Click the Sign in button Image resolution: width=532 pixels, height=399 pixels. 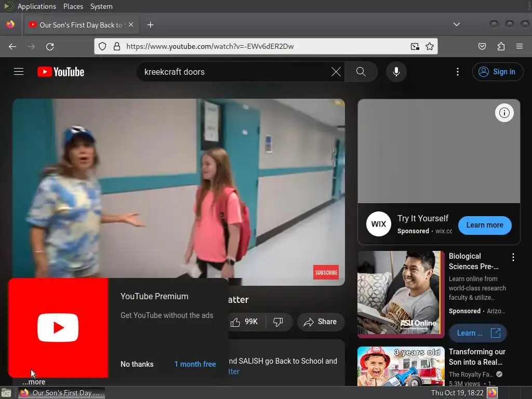click(x=497, y=72)
